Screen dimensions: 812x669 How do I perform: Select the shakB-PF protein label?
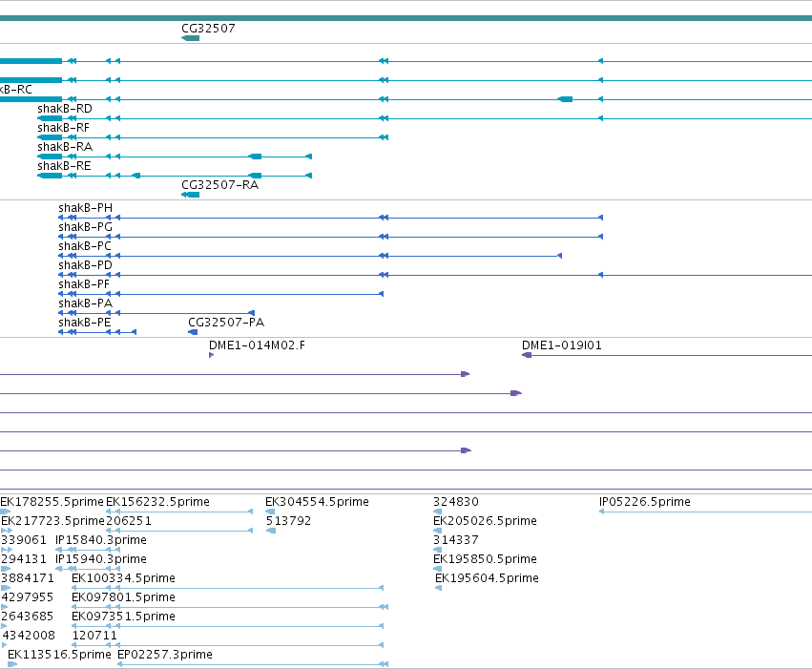tap(84, 284)
